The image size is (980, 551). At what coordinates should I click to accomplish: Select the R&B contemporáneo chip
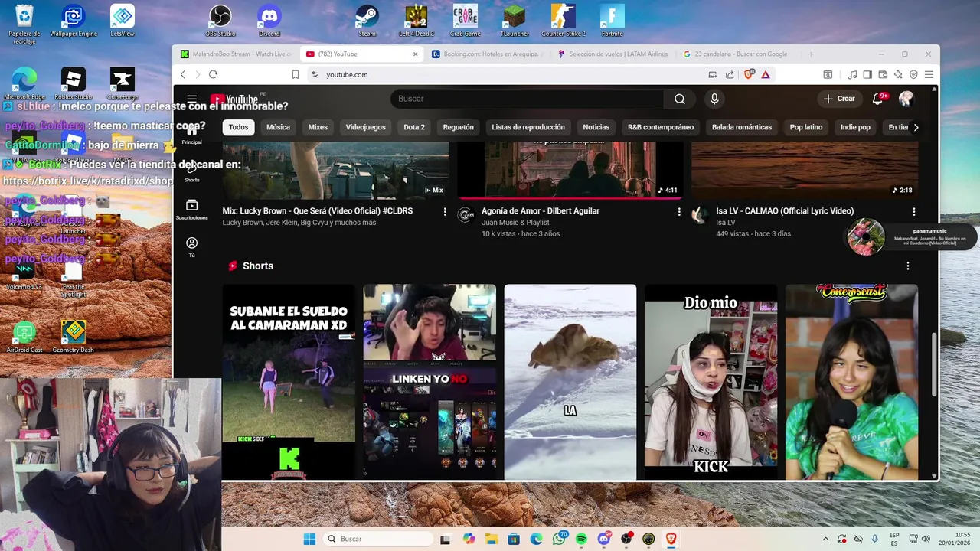pyautogui.click(x=660, y=127)
